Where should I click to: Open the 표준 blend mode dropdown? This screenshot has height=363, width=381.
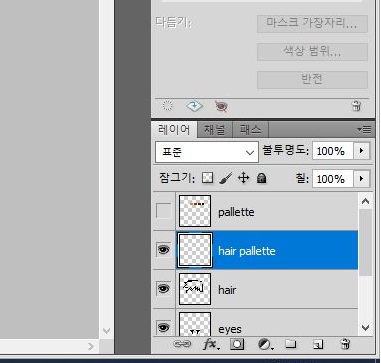(x=207, y=152)
